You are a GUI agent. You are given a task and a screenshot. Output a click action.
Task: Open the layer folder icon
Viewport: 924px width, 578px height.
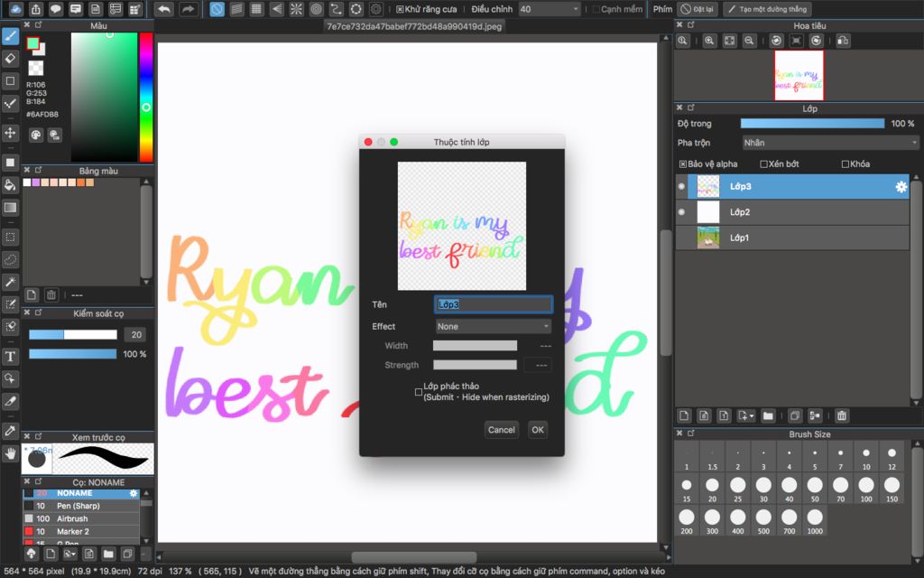tap(768, 415)
